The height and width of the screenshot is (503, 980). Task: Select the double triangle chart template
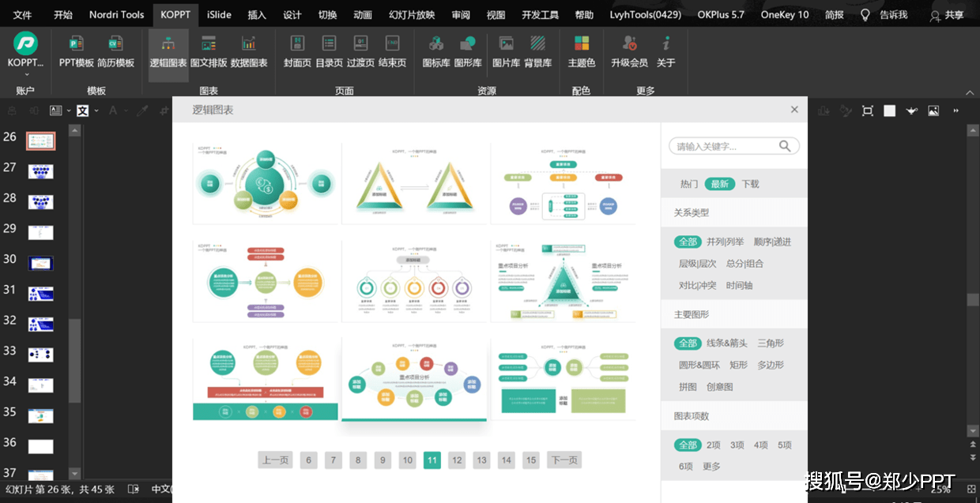416,184
